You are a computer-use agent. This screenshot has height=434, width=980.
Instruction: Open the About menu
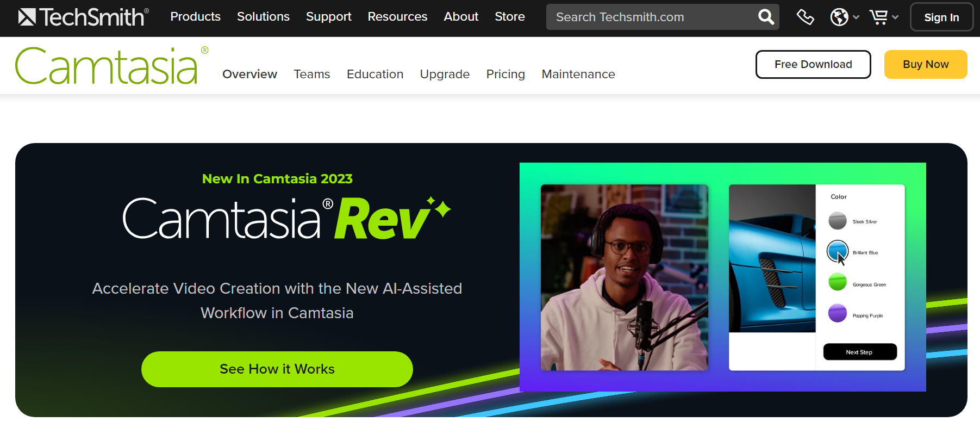tap(461, 17)
